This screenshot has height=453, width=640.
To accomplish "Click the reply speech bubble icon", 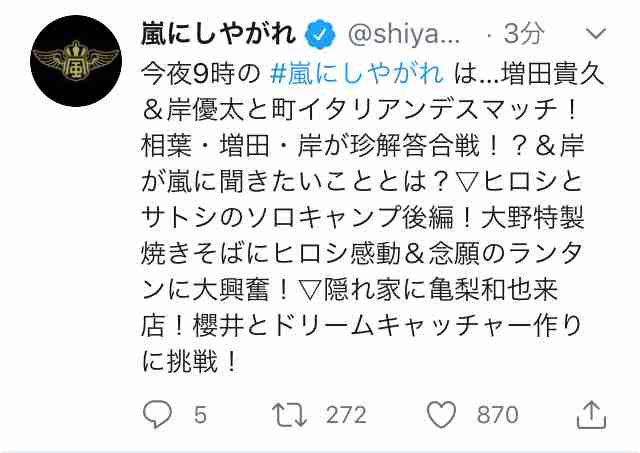I will coord(158,414).
